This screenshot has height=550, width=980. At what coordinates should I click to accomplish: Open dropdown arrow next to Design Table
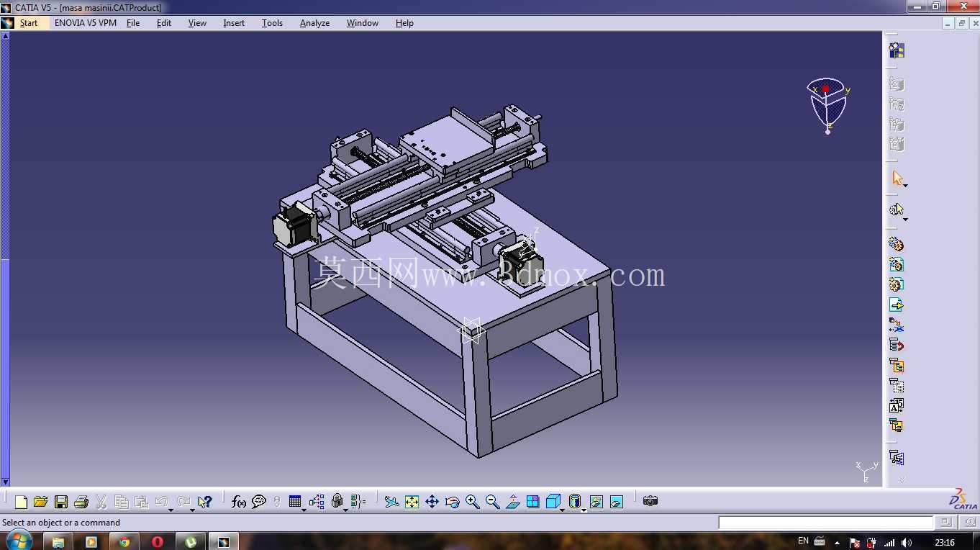pyautogui.click(x=304, y=510)
